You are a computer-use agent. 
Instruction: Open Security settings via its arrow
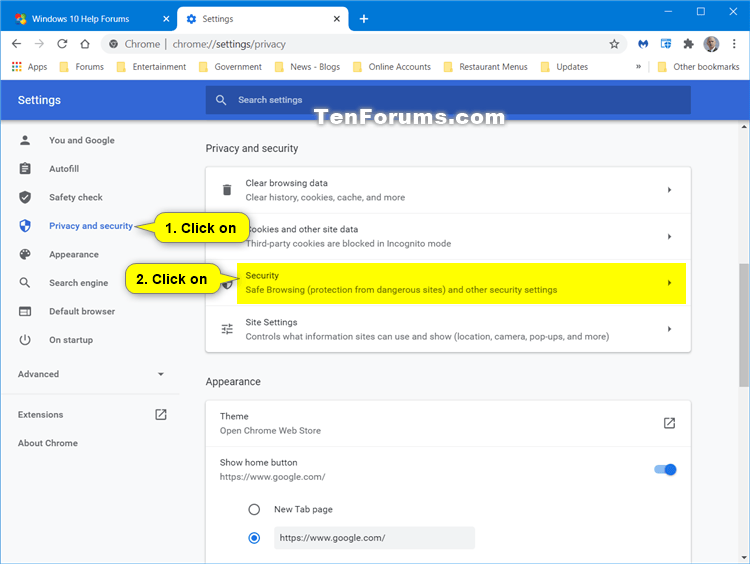(669, 283)
